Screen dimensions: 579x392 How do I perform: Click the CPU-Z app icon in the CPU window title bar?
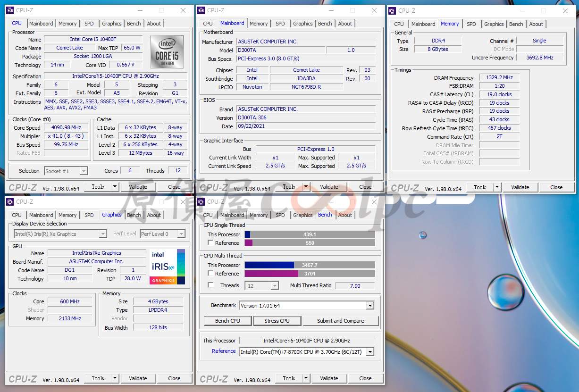click(x=10, y=10)
